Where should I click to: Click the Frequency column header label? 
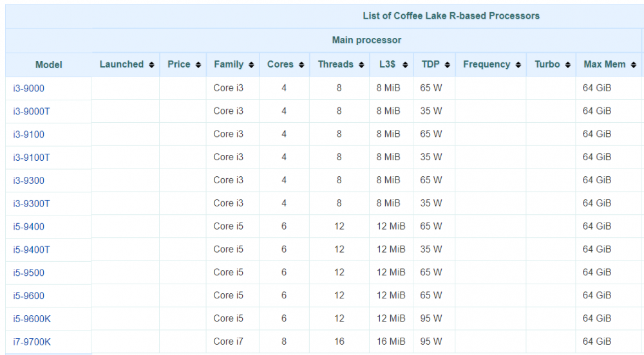coord(487,64)
